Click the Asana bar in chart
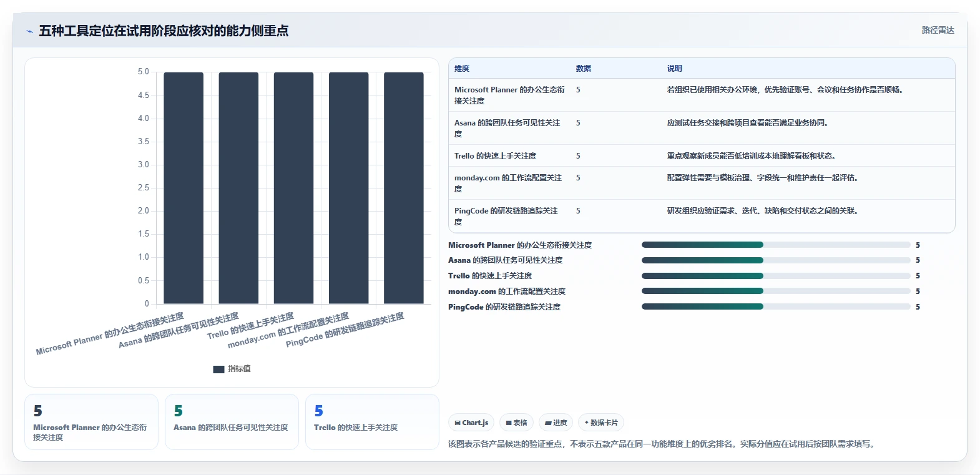Screen dimensions: 980x475 coord(238,188)
